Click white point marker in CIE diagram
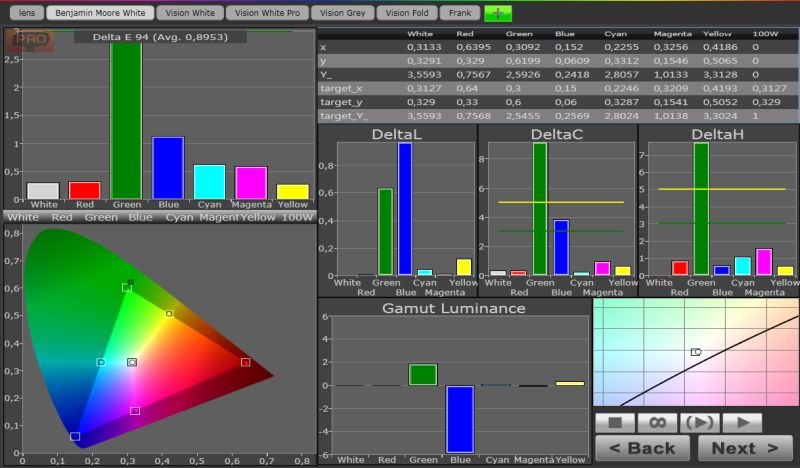800x468 pixels. (132, 362)
